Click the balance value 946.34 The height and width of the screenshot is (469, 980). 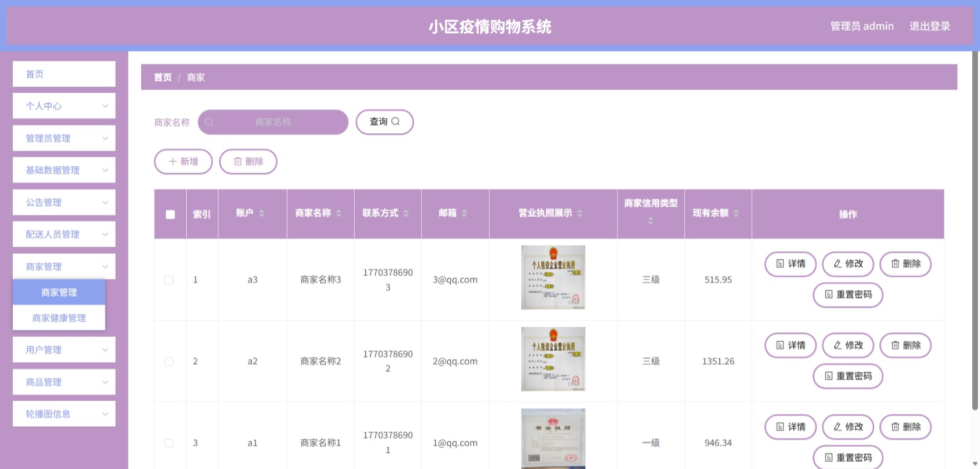[x=718, y=443]
